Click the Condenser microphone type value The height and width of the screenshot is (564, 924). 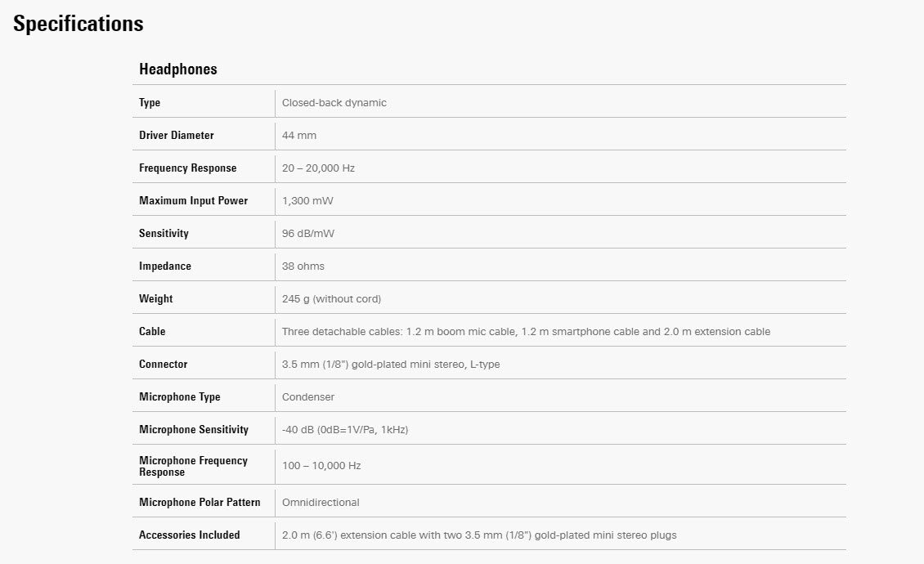[308, 397]
